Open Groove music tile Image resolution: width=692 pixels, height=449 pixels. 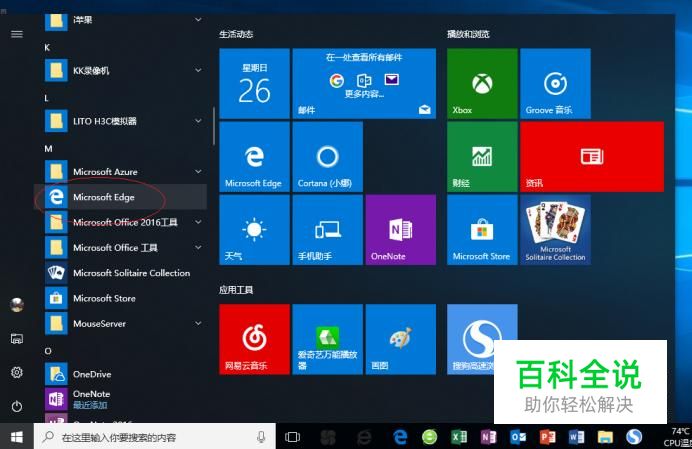click(x=555, y=83)
